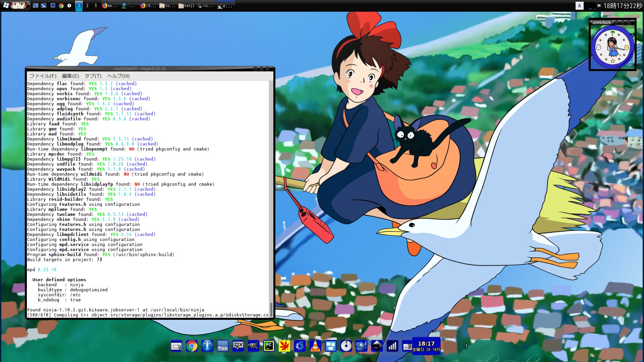Launch Chrome from the bottom dock

click(x=192, y=346)
